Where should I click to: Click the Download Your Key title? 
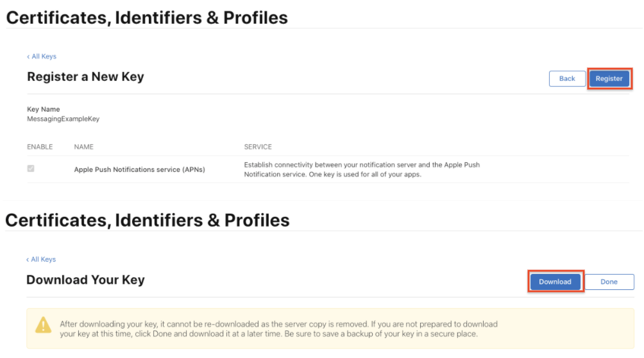tap(85, 280)
